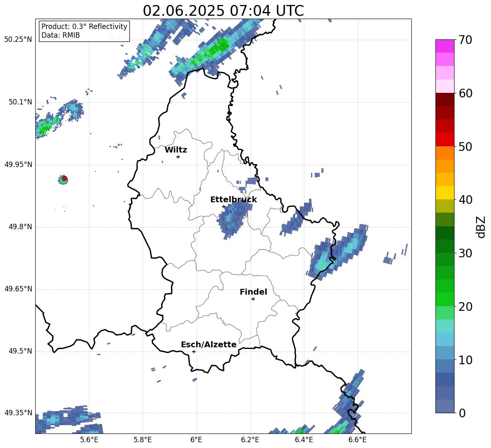Screen dimensions: 491x448
Task: Pick the orange colorbar swatch just above 50
Action: point(445,153)
